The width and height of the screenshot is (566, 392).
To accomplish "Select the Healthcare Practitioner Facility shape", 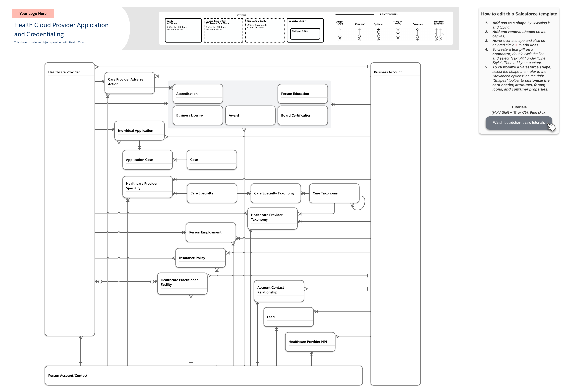I will [182, 283].
